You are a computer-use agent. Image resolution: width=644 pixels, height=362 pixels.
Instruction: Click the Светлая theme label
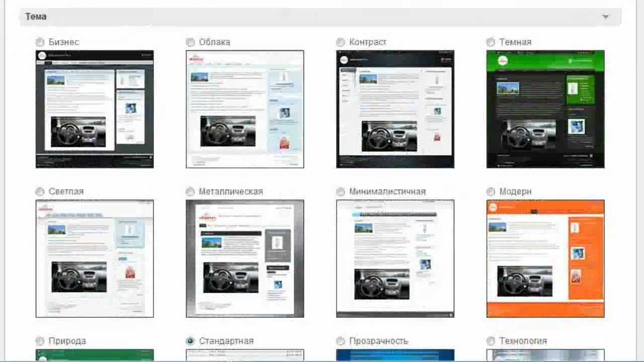pos(66,192)
